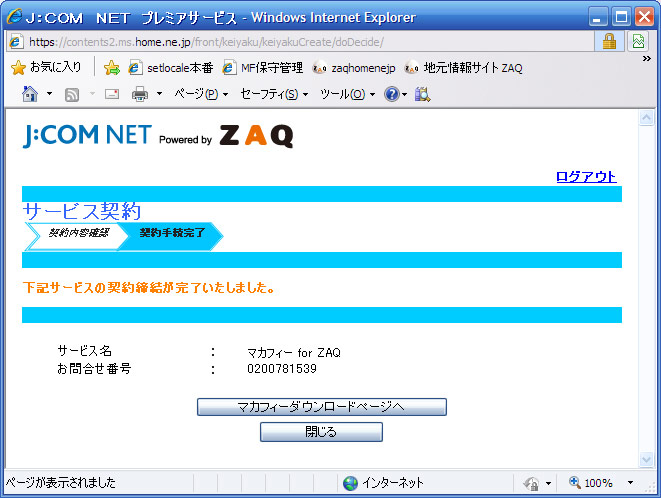Click the 下記サービスの契約締結が完了いたしました message
661x498 pixels.
(x=150, y=288)
